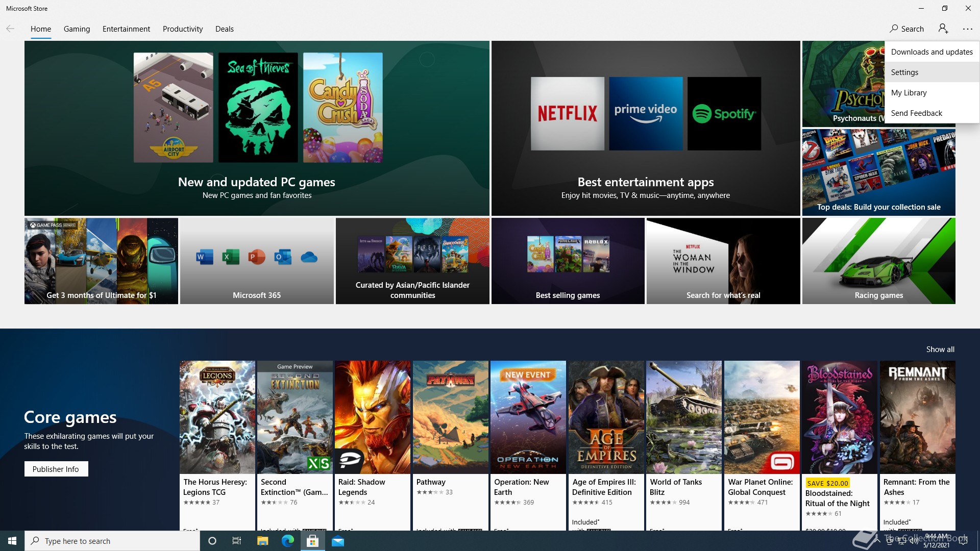The width and height of the screenshot is (980, 551).
Task: Switch to the Deals tab
Action: coord(224,29)
